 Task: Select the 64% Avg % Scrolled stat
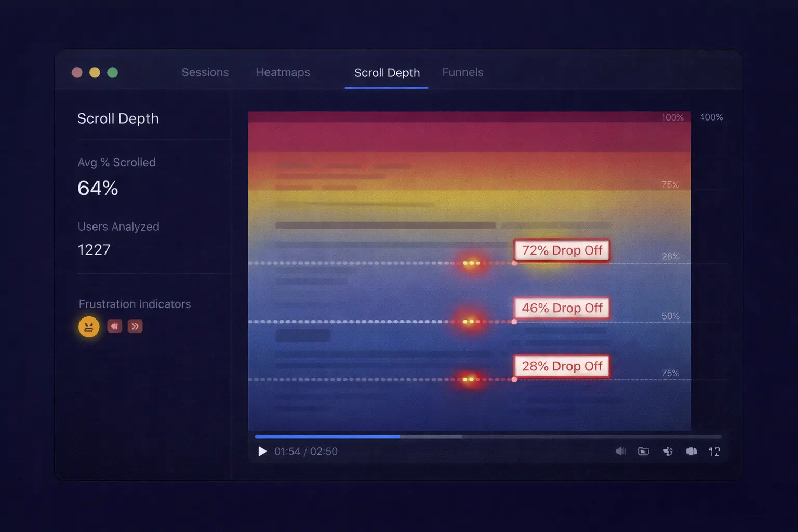97,188
